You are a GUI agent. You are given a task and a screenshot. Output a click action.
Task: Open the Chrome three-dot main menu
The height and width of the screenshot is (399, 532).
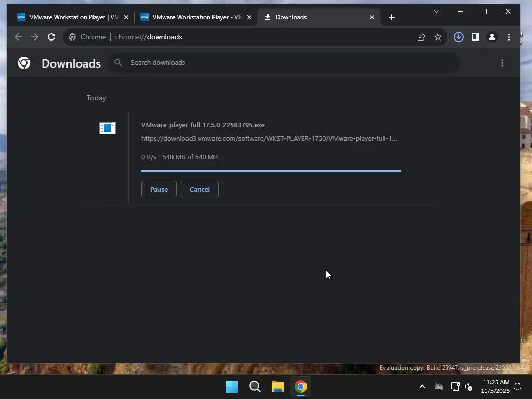509,37
